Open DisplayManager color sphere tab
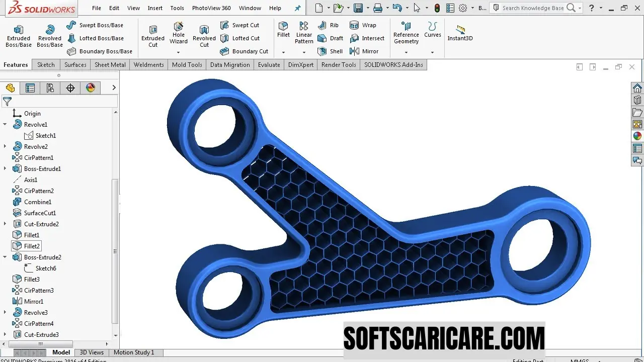 (x=91, y=88)
